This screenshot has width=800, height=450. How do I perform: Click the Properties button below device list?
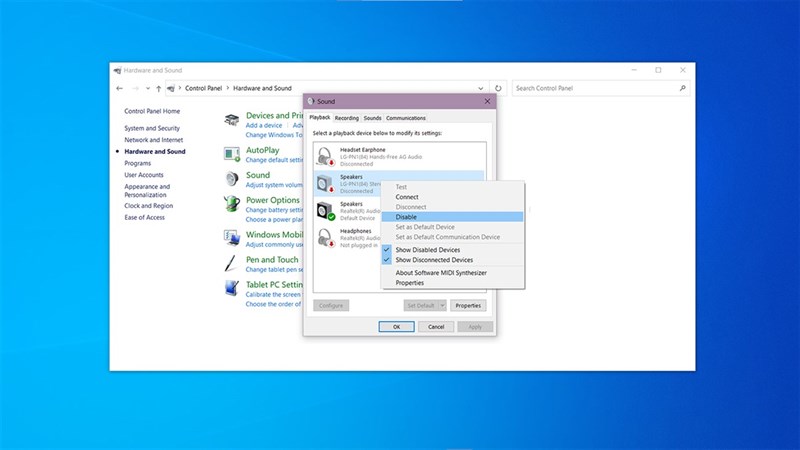tap(468, 306)
